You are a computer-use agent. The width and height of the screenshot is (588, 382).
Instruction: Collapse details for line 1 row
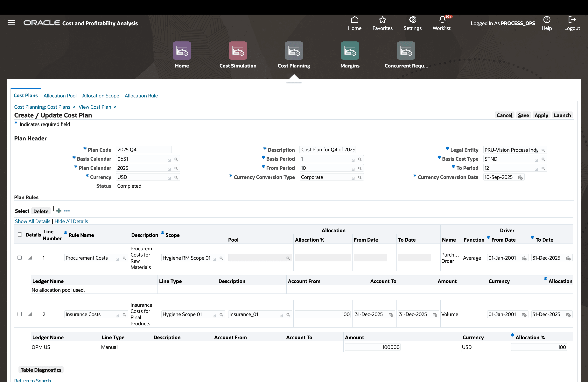click(30, 258)
